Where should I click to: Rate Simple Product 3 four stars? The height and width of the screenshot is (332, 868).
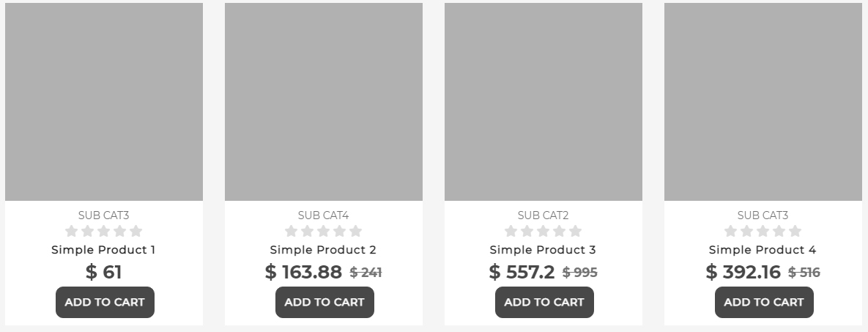click(560, 232)
